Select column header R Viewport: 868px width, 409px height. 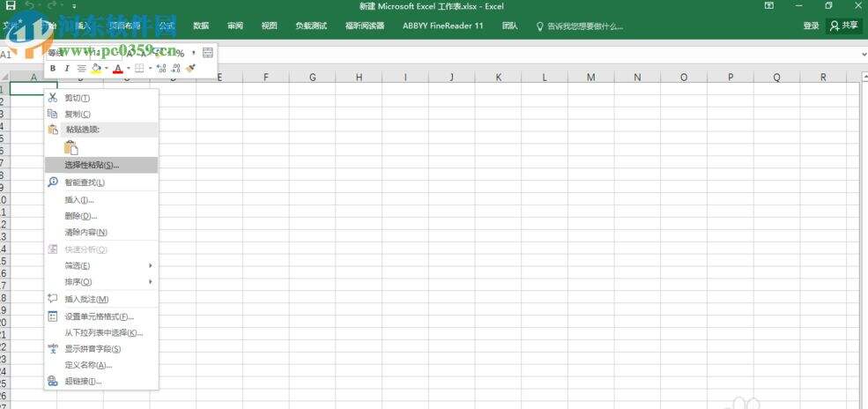point(823,78)
